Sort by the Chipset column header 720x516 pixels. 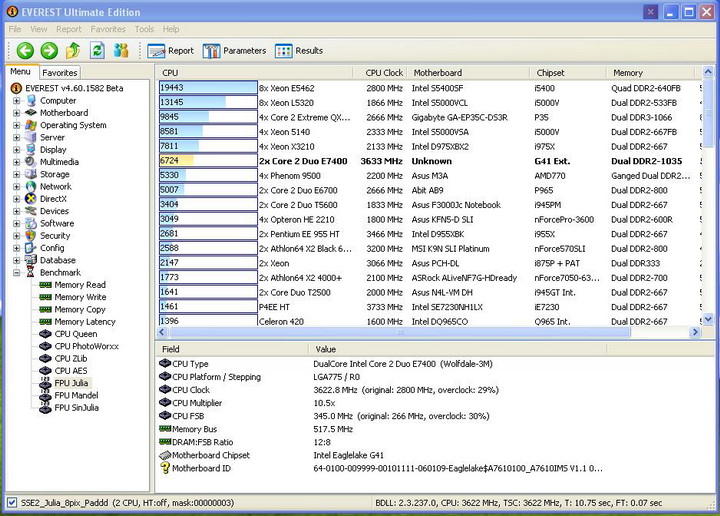[568, 73]
